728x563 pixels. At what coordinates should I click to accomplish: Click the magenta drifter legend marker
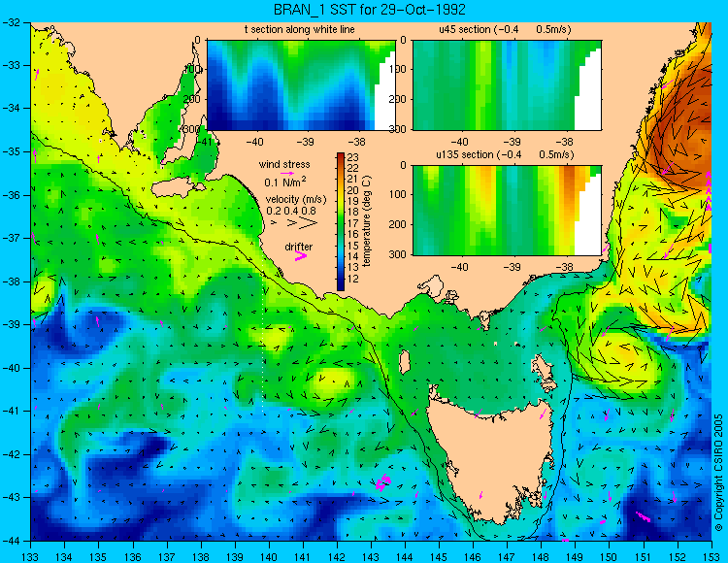pos(301,255)
